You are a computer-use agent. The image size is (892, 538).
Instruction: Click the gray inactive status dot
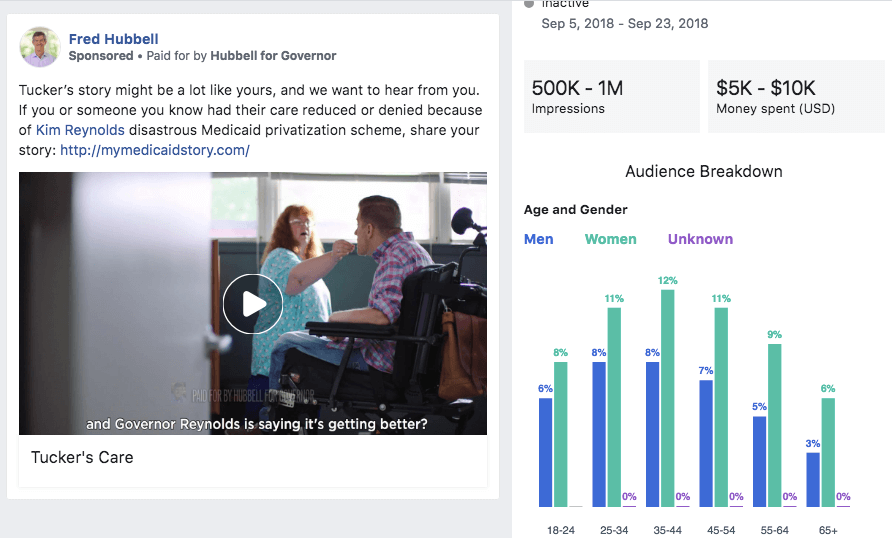tap(528, 3)
